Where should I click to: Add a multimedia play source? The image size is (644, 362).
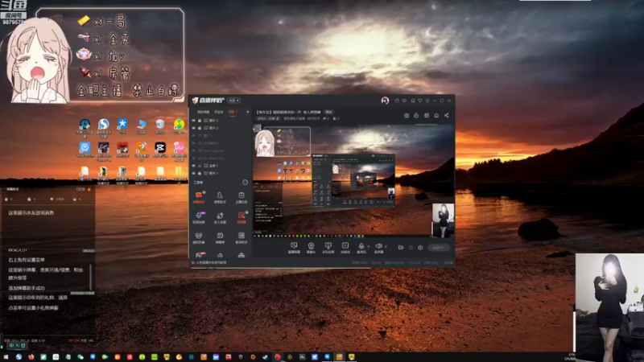[345, 247]
